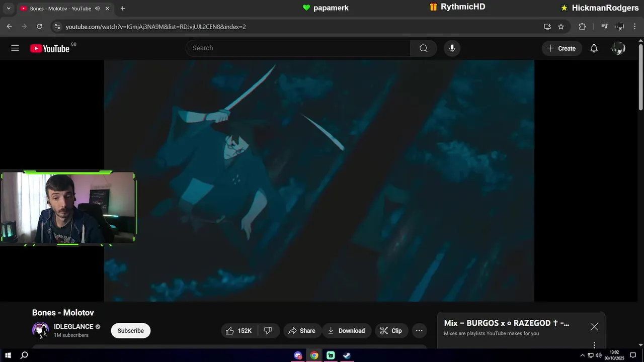The image size is (644, 362).
Task: Like the video (152K)
Action: (x=239, y=330)
